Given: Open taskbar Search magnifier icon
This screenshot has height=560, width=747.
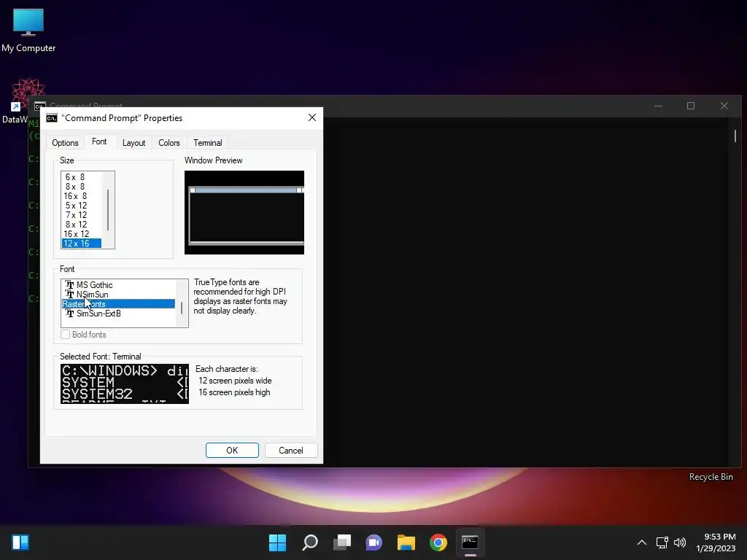Looking at the screenshot, I should point(309,542).
